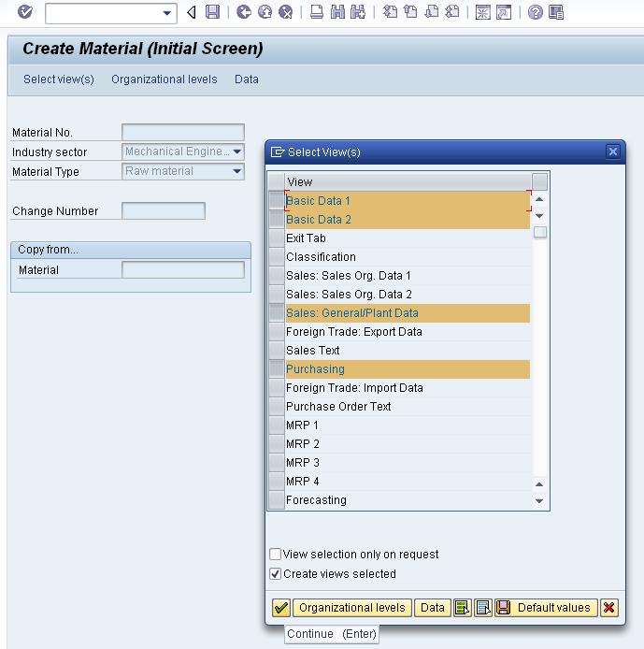
Task: Click the Save diskette icon in top toolbar
Action: pos(212,12)
